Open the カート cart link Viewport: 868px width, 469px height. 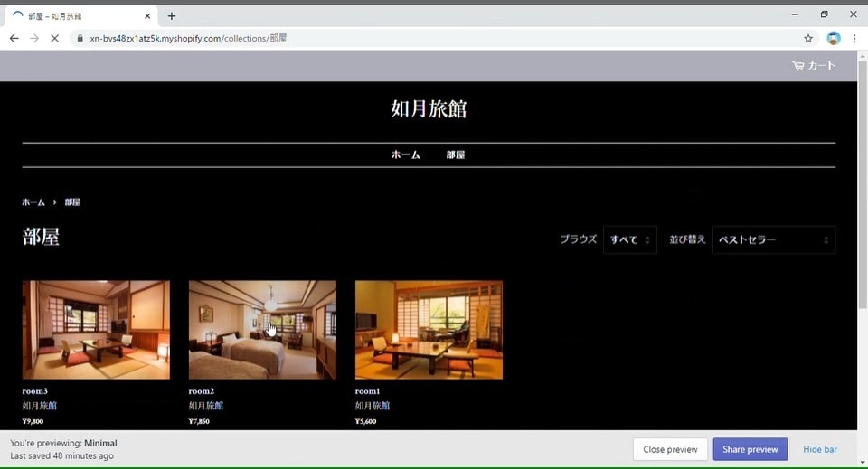click(813, 65)
